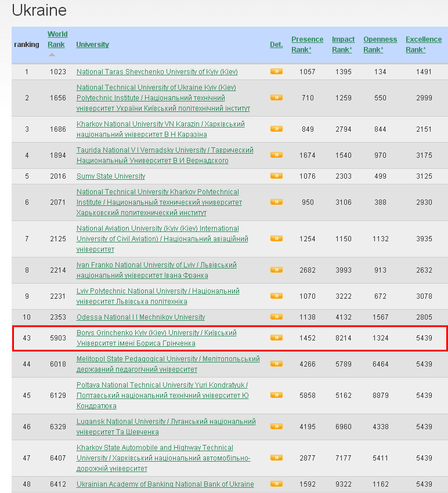The height and width of the screenshot is (493, 448).
Task: Open Odessa National I I Mechnikov University link
Action: [140, 317]
